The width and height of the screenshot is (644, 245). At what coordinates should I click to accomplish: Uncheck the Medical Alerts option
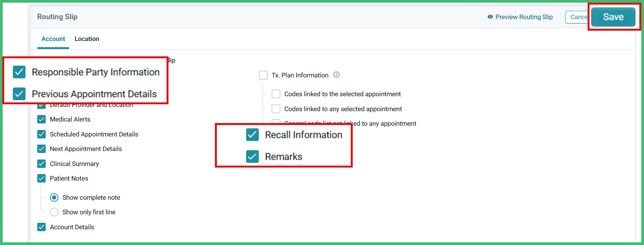click(41, 119)
